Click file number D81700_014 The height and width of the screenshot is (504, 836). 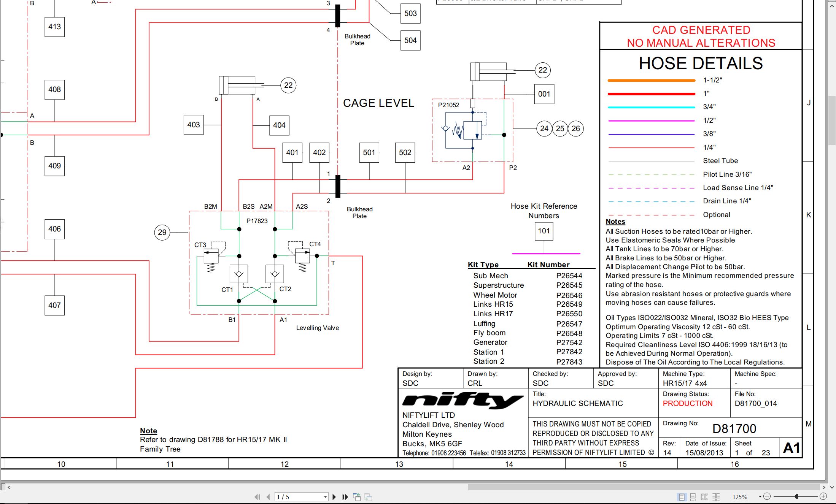(x=756, y=403)
